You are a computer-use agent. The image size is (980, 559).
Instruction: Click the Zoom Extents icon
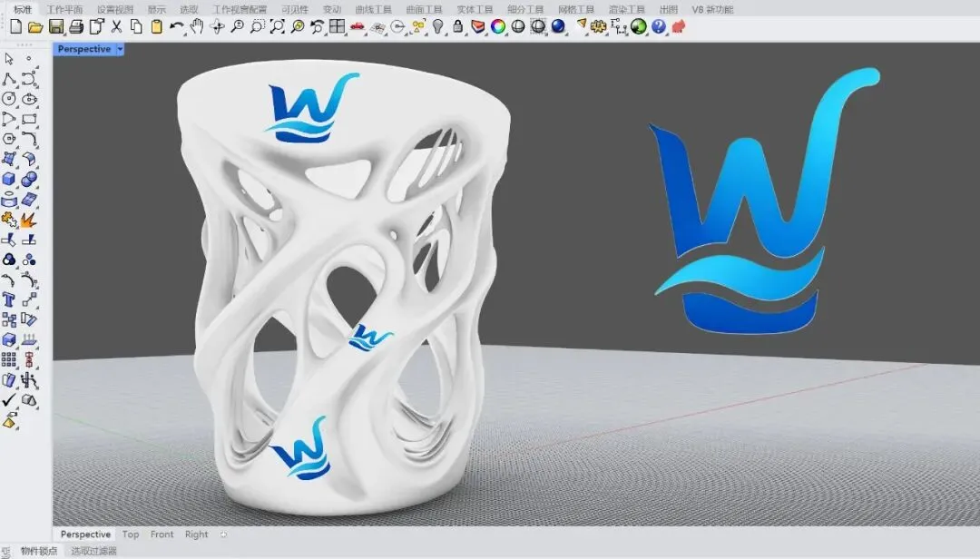[277, 26]
